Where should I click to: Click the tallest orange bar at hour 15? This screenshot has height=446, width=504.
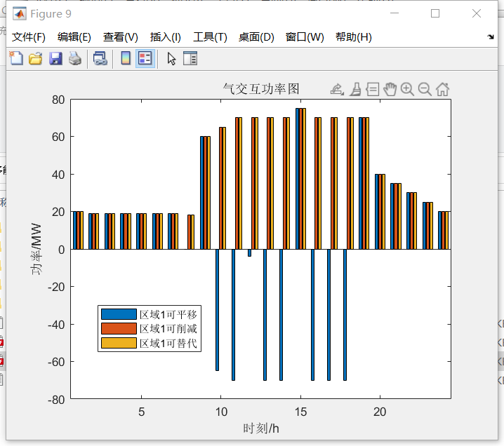(x=301, y=179)
